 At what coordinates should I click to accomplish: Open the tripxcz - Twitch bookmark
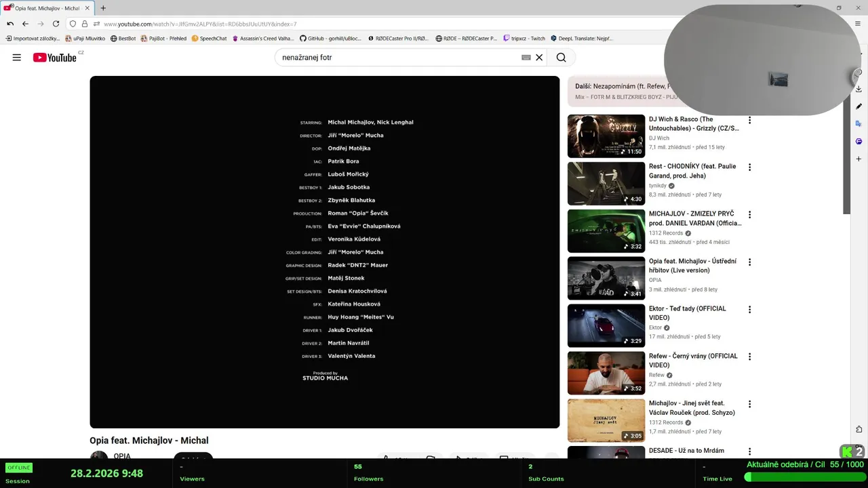click(524, 39)
